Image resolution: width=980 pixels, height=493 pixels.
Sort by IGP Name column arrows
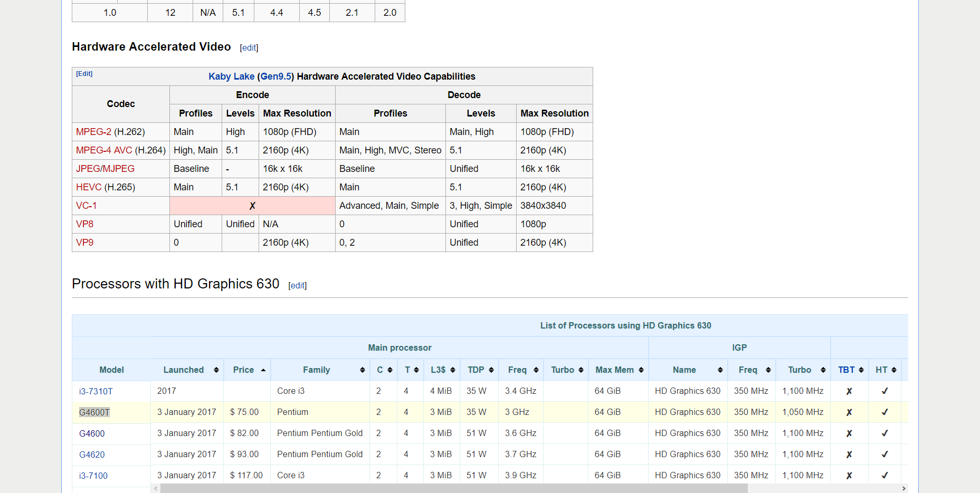point(720,370)
